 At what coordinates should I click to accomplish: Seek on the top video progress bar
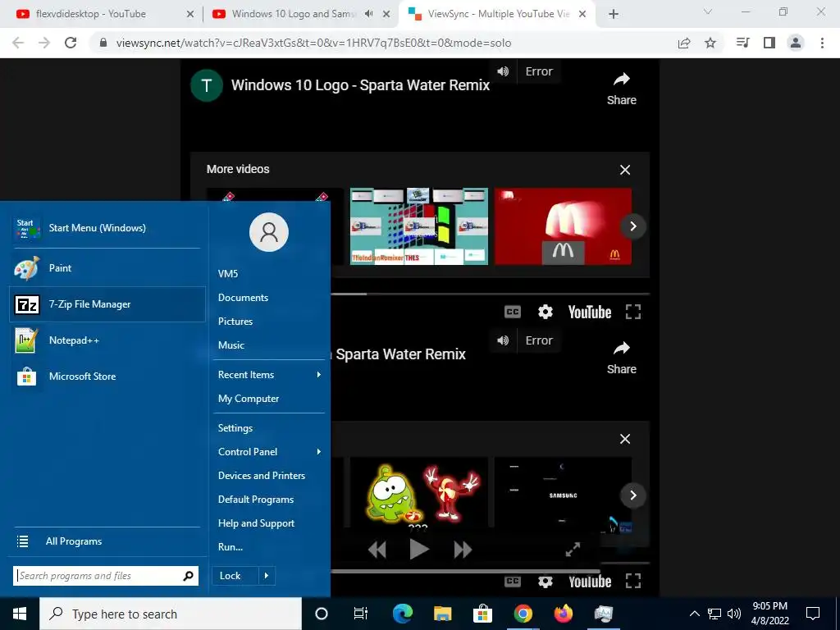point(491,294)
